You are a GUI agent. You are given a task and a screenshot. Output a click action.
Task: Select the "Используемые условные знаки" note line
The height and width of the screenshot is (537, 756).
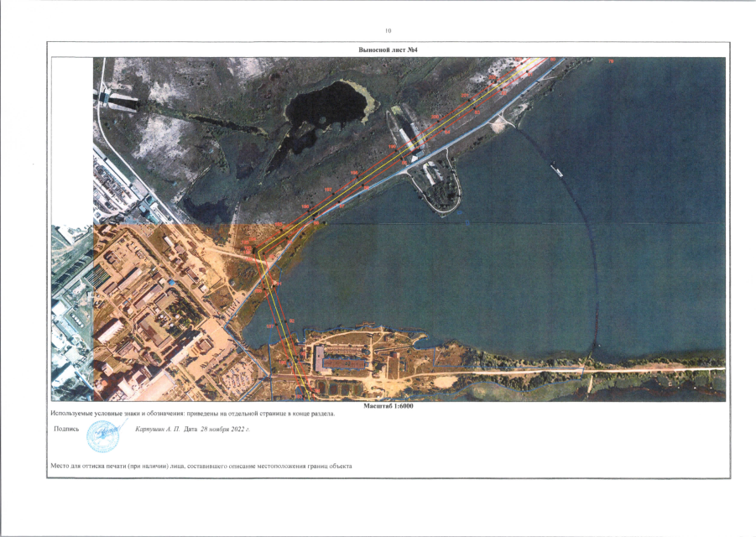(x=192, y=414)
